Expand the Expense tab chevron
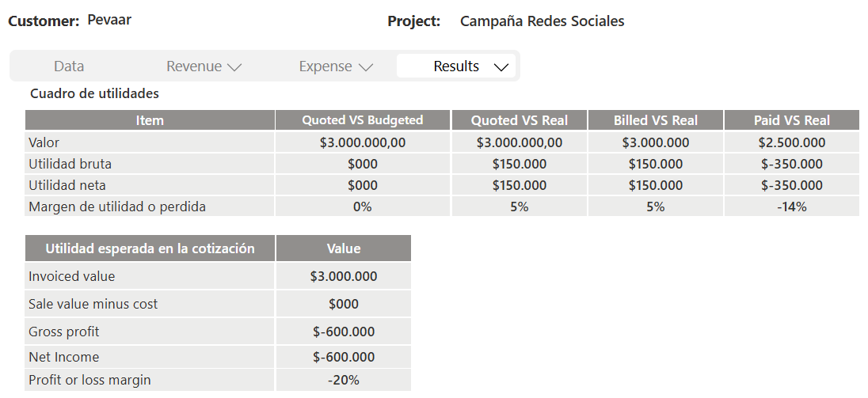Viewport: 868px width, 398px height. click(x=365, y=67)
